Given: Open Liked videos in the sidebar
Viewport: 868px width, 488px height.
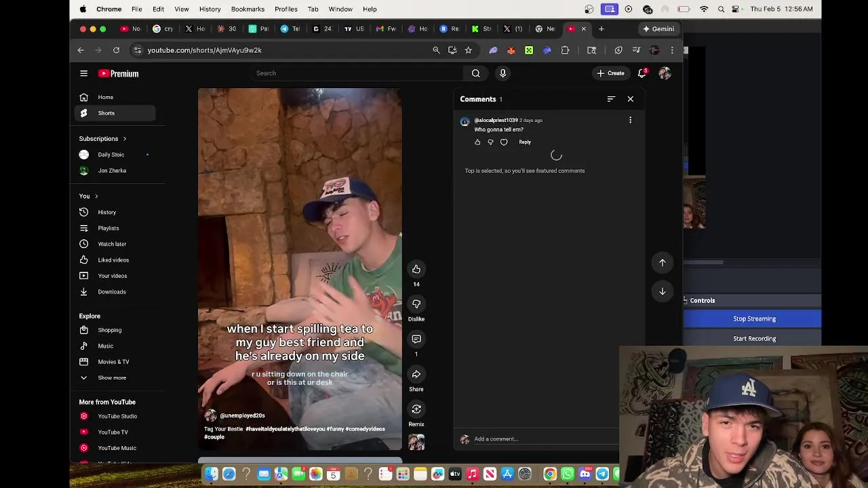Looking at the screenshot, I should [x=115, y=260].
